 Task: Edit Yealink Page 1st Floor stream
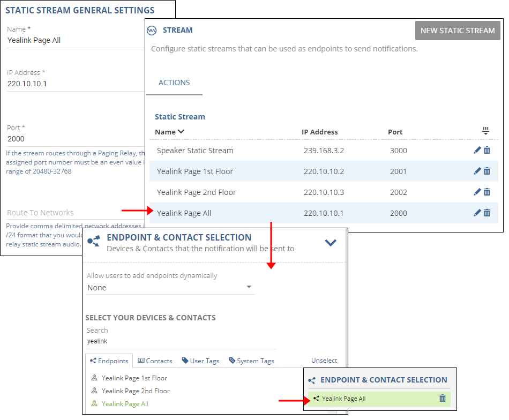(x=477, y=171)
